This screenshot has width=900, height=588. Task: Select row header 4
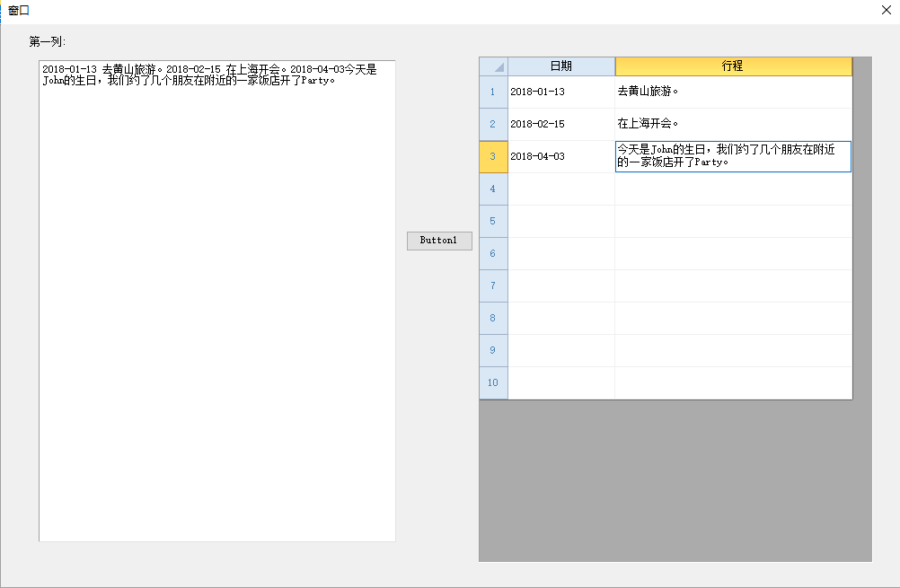pyautogui.click(x=493, y=189)
